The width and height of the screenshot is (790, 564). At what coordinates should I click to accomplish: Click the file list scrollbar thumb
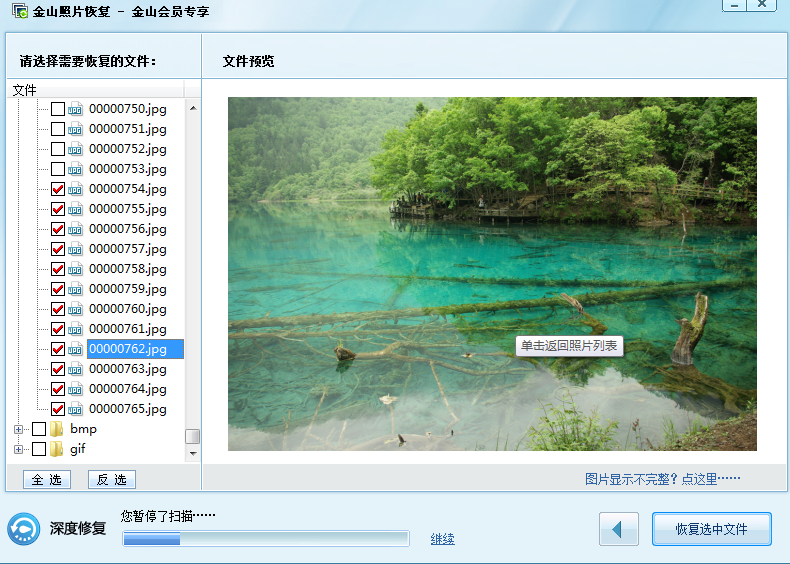point(192,436)
